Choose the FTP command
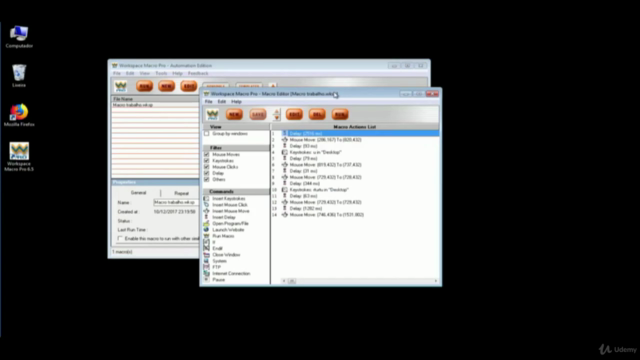Viewport: 640px width, 360px height. point(216,267)
